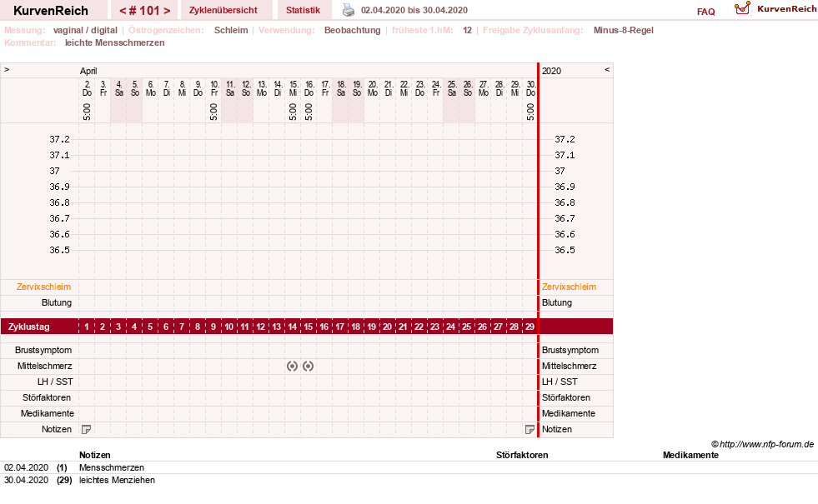Open the Zyklenübersicht tab
The image size is (818, 504).
223,10
